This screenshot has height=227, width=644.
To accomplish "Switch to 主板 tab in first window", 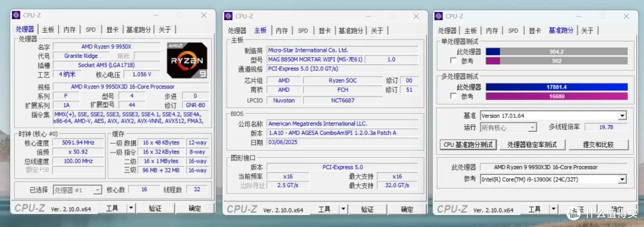I will tap(48, 30).
